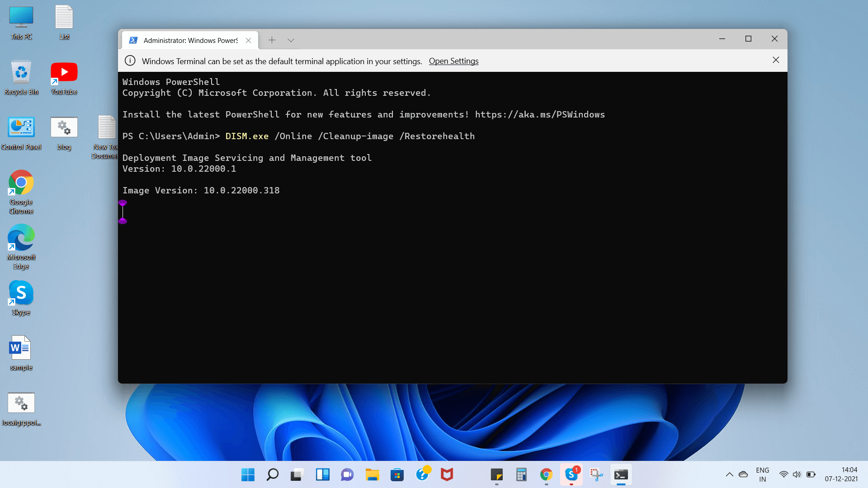Viewport: 868px width, 488px height.
Task: Open taskbar Search magnifier
Action: point(273,474)
